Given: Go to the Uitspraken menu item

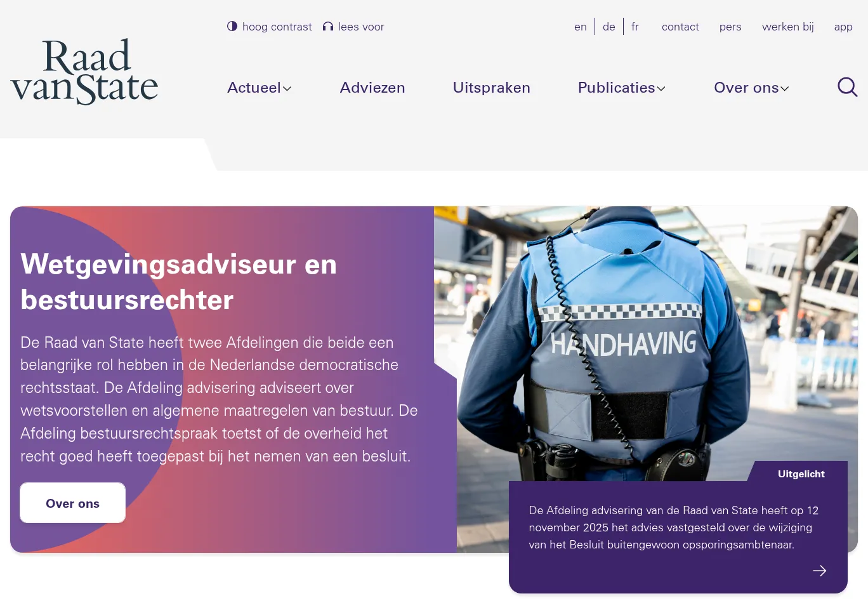Looking at the screenshot, I should click(x=491, y=88).
